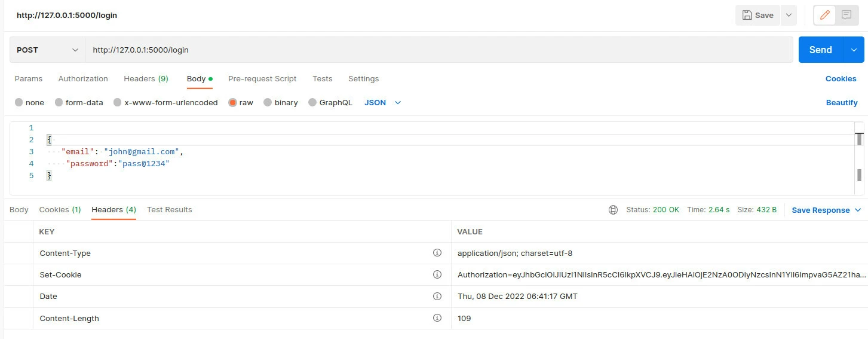868x339 pixels.
Task: Click info icon for Content-Length header
Action: (437, 317)
